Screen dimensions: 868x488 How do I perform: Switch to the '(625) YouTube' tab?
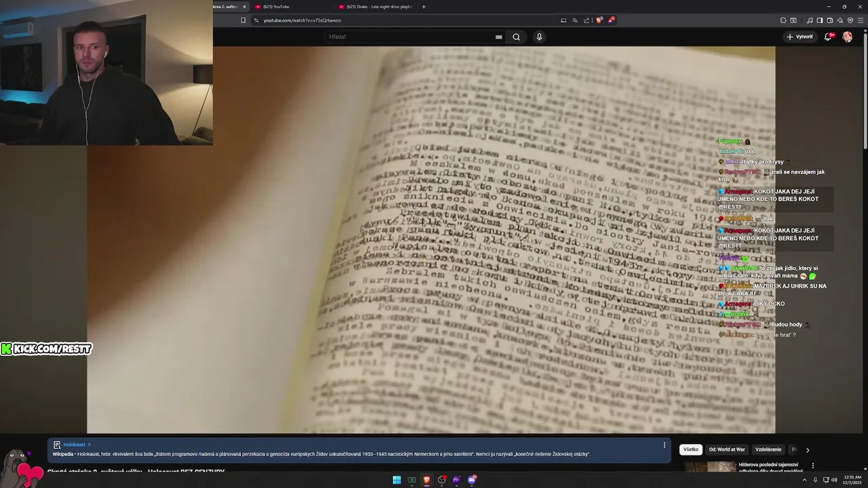pos(292,7)
